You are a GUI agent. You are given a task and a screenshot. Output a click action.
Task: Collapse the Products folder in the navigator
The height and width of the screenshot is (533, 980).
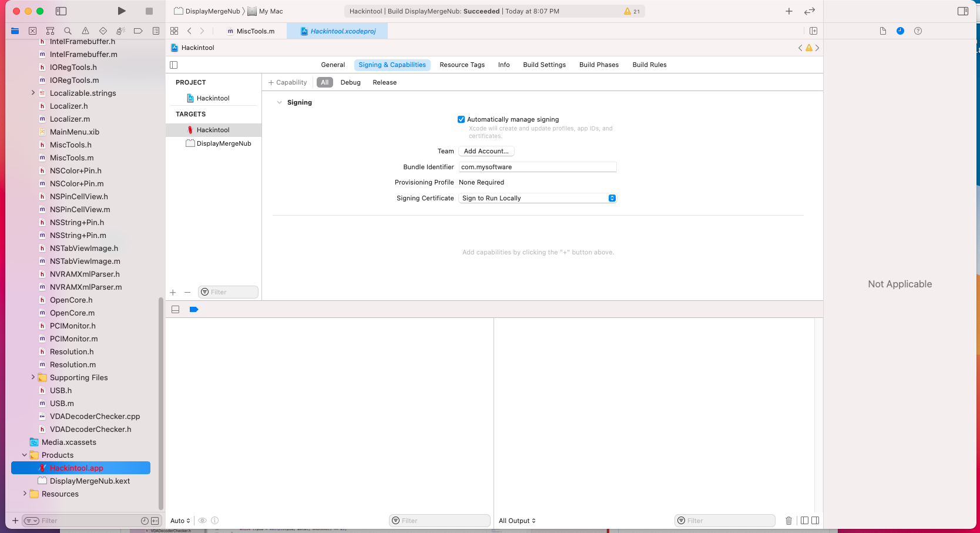(x=24, y=455)
